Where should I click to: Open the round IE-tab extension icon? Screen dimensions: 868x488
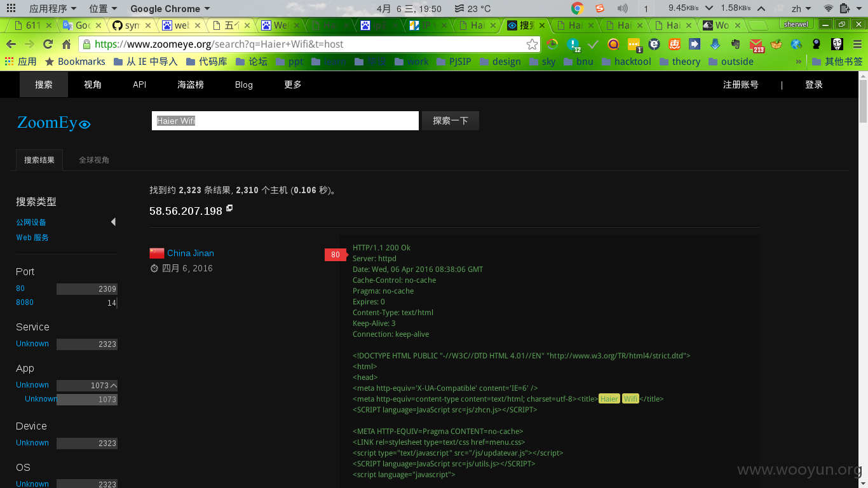click(654, 44)
